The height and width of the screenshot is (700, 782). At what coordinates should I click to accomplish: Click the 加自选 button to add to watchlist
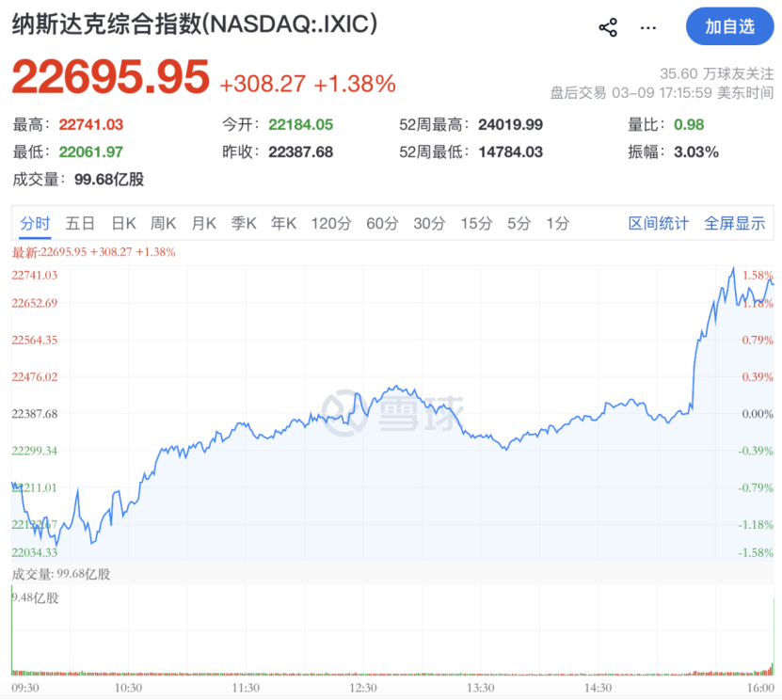[729, 25]
